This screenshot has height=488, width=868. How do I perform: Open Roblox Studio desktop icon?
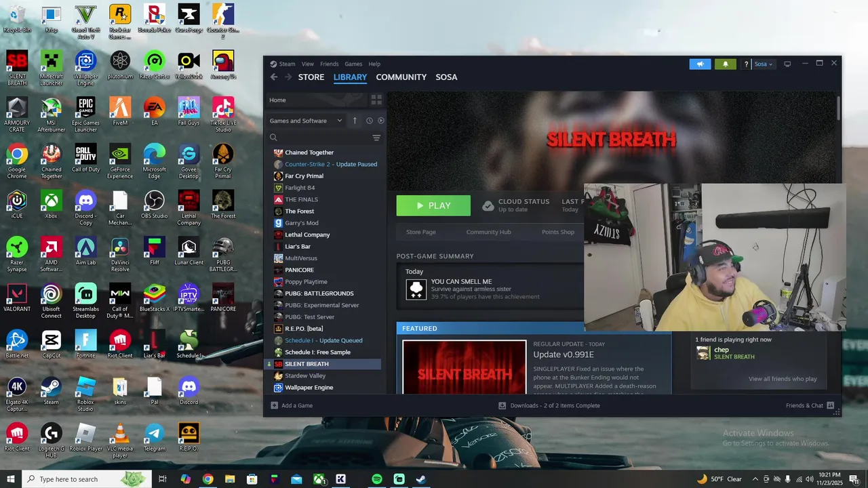[85, 394]
